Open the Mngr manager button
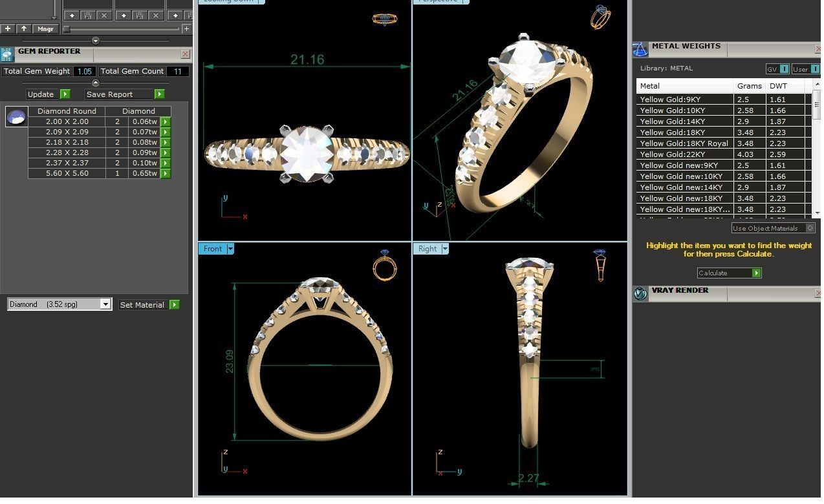The image size is (824, 504). [46, 28]
